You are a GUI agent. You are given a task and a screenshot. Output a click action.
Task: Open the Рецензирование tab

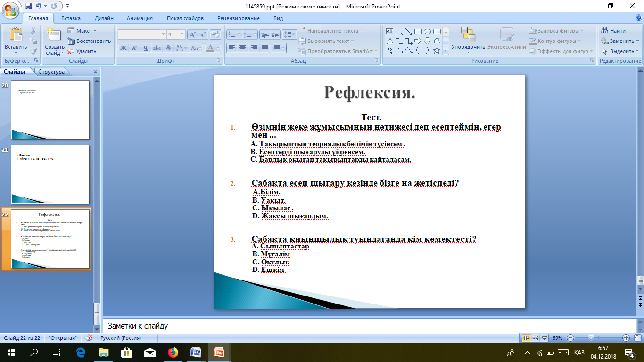click(239, 18)
